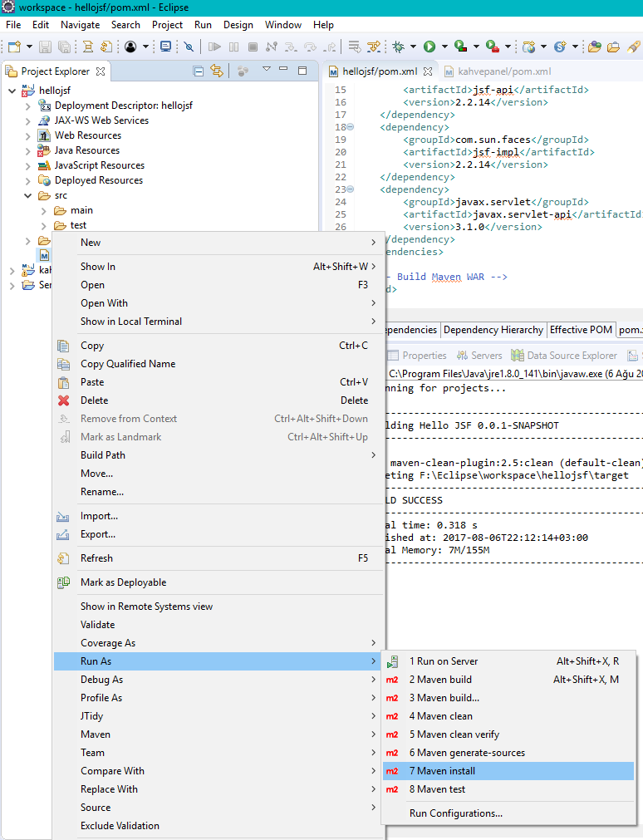The image size is (643, 840).
Task: Click the External Tools run icon
Action: [493, 47]
